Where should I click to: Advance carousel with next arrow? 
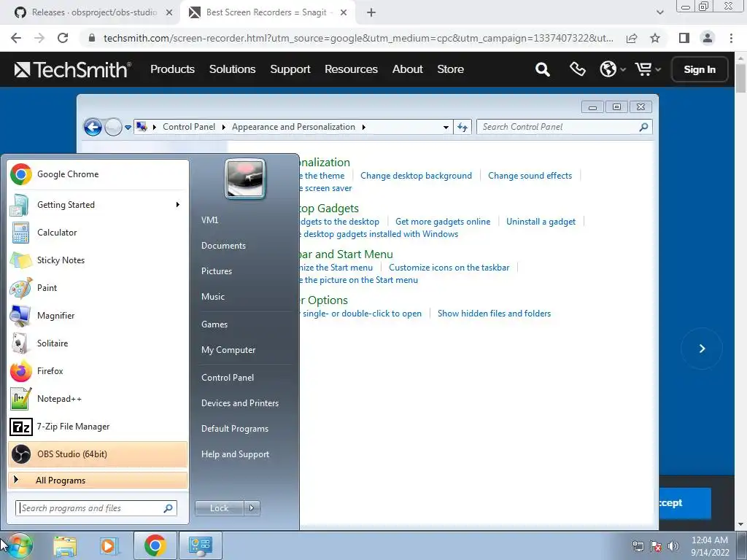(702, 349)
